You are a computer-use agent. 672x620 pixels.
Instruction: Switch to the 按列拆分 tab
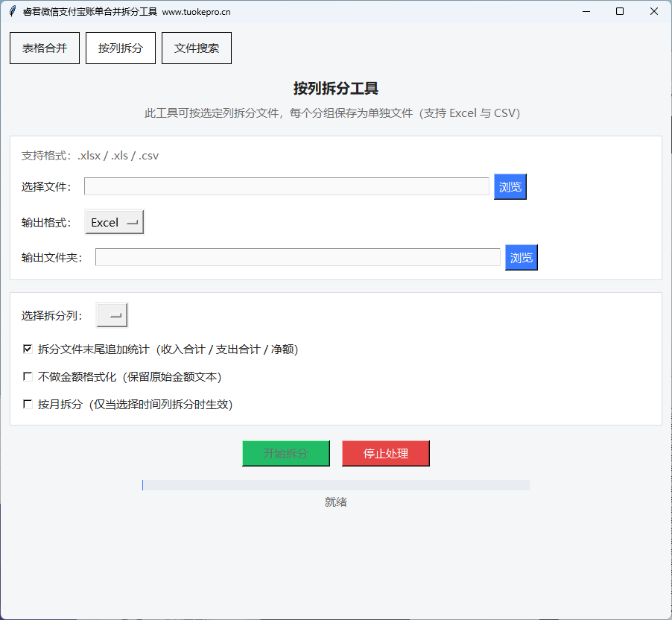click(121, 48)
